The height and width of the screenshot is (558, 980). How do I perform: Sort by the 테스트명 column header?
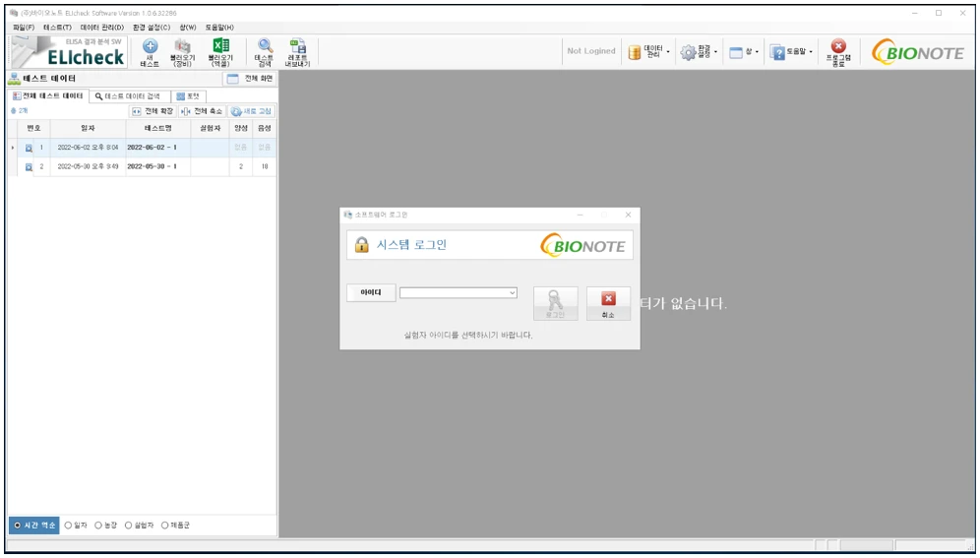(x=158, y=128)
